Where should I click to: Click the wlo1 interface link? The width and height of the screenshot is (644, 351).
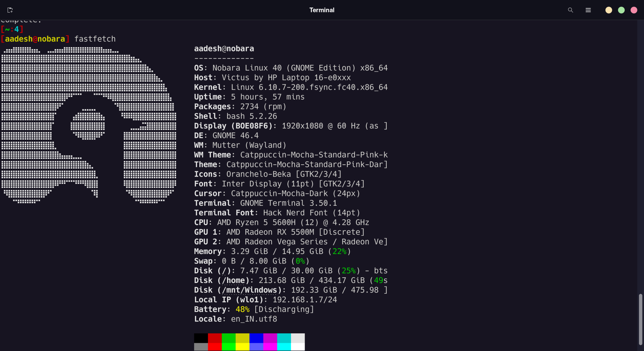click(x=249, y=300)
